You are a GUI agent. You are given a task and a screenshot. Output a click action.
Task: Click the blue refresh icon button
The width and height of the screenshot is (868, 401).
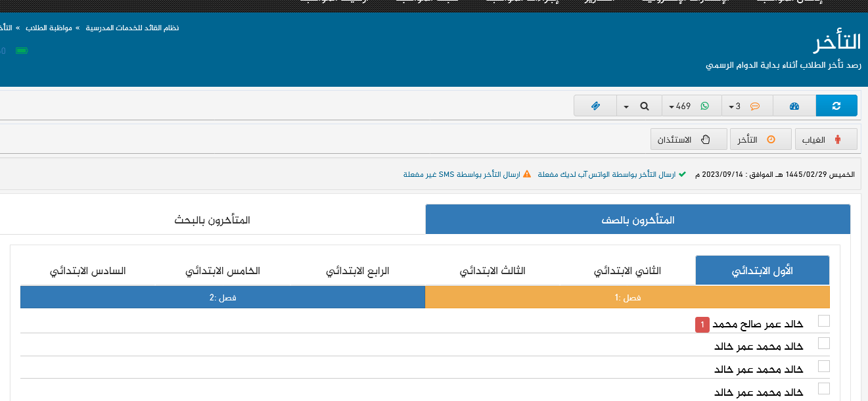pos(836,106)
